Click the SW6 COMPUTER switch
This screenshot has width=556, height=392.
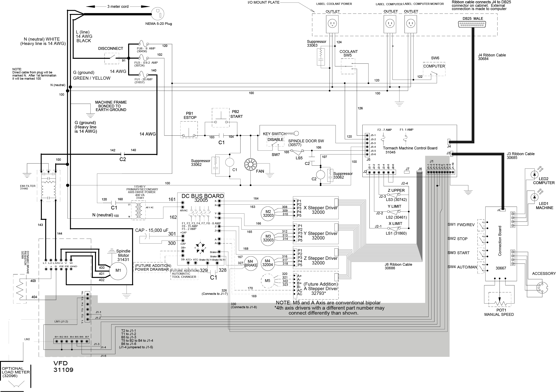[x=434, y=69]
